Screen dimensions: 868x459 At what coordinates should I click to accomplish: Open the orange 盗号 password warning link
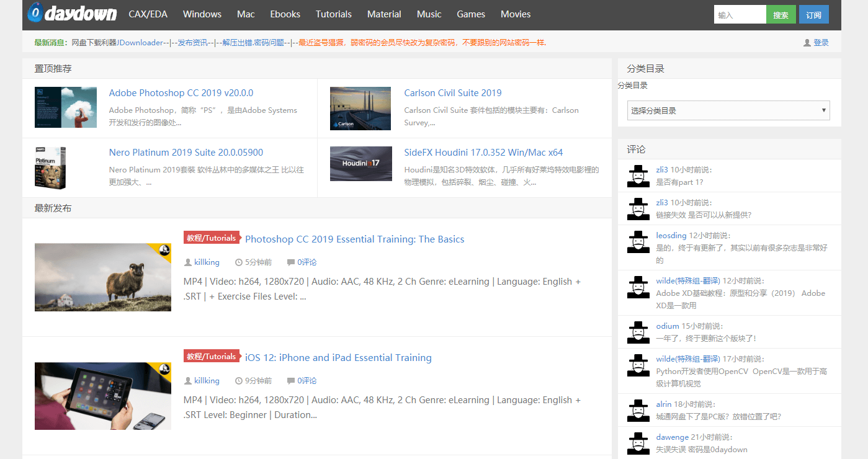pos(423,43)
